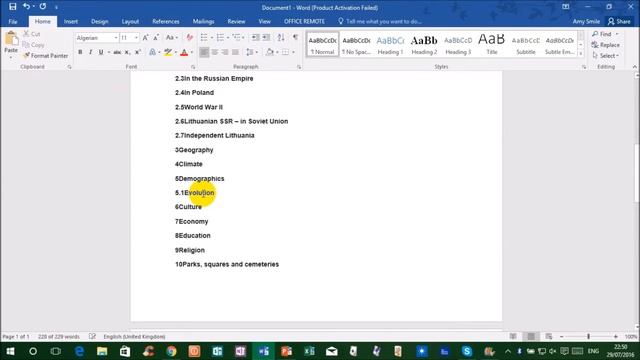Toggle show/hide paragraph marks
The height and width of the screenshot is (360, 640).
[x=295, y=38]
